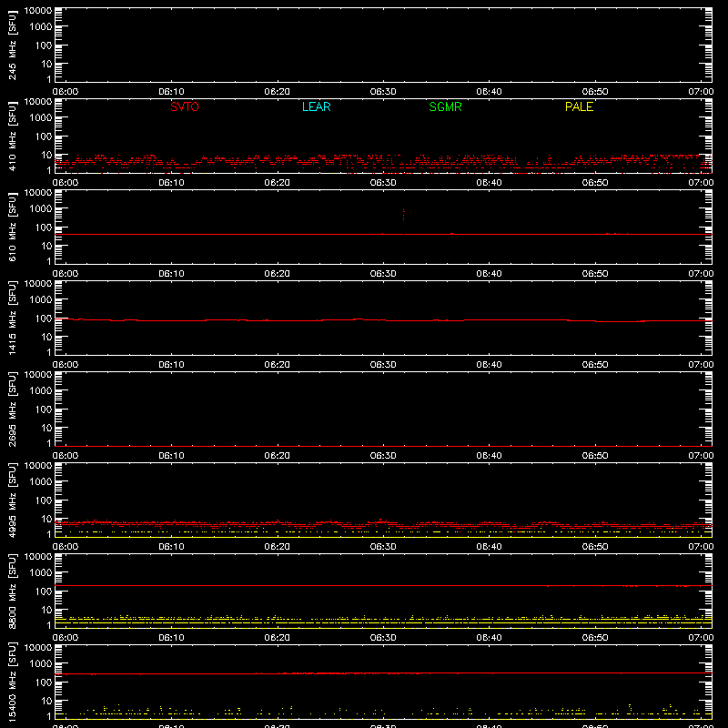Screen dimensions: 728x728
Task: Click the 410 MHz [SFU] axis title
Action: [12, 136]
